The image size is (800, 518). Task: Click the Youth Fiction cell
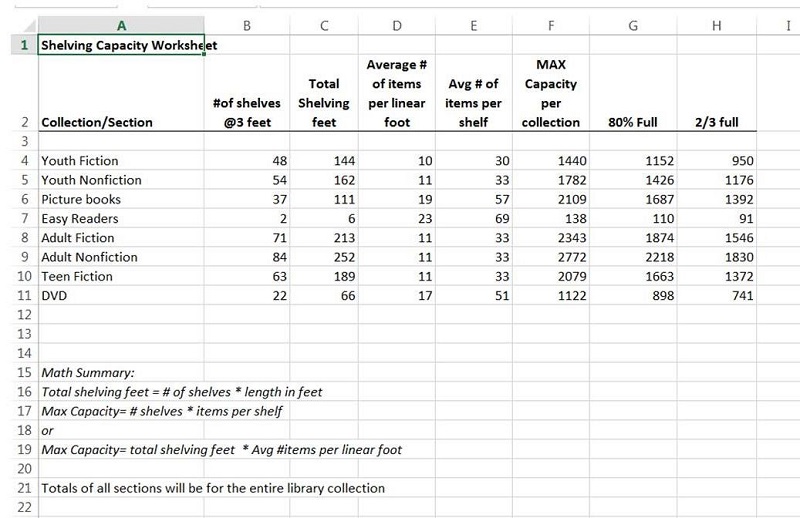pos(80,160)
